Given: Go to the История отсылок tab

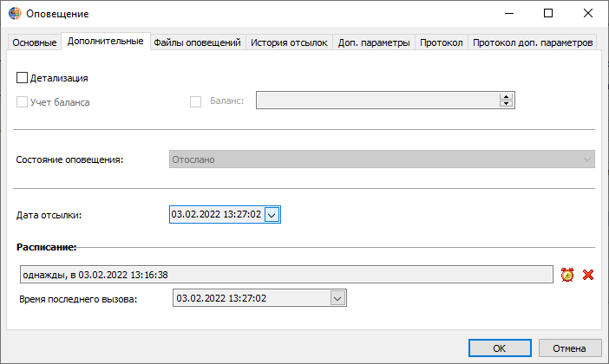Looking at the screenshot, I should tap(289, 42).
